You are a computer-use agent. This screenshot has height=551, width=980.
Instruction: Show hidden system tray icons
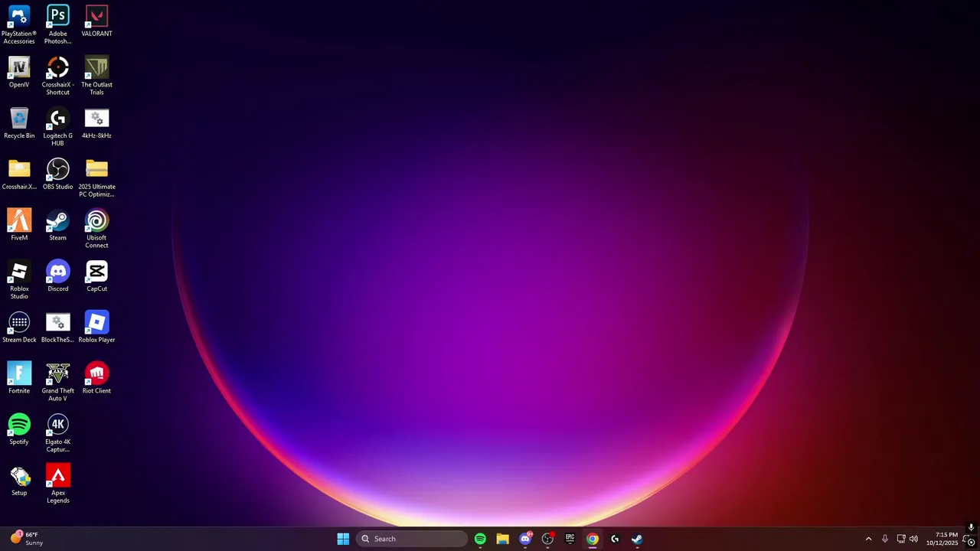coord(868,539)
